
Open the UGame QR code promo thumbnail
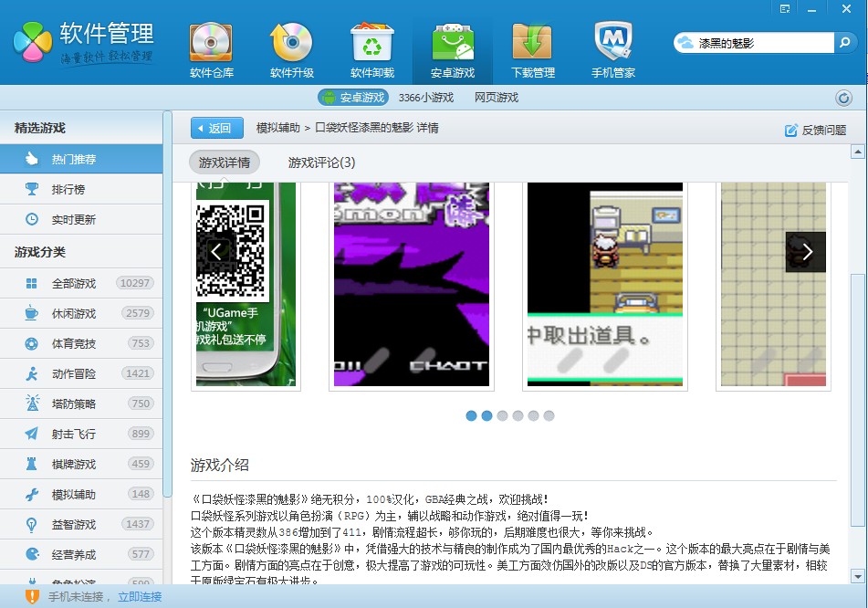(246, 285)
